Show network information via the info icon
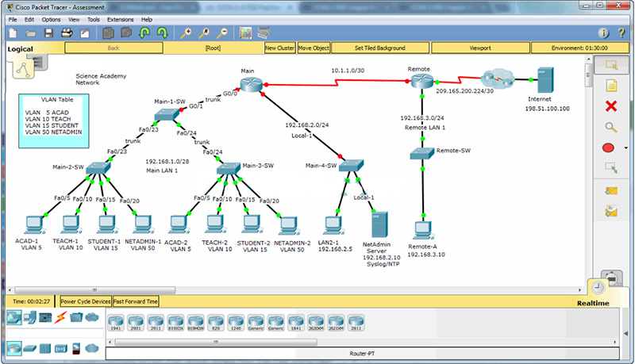635x364 pixels. 603,33
